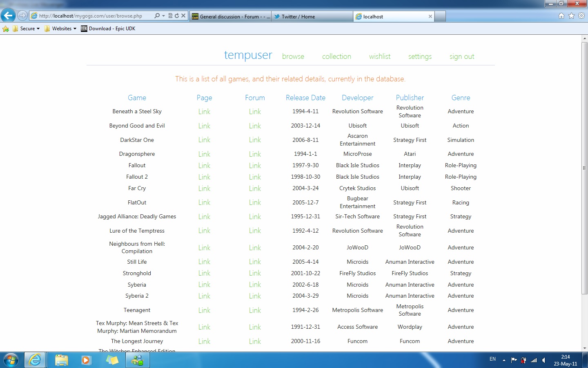
Task: Click the browser forward arrow button
Action: pyautogui.click(x=22, y=16)
